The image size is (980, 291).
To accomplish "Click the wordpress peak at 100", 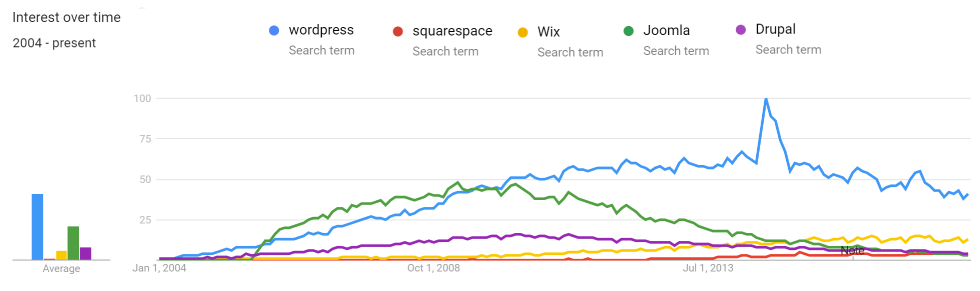I will point(766,99).
